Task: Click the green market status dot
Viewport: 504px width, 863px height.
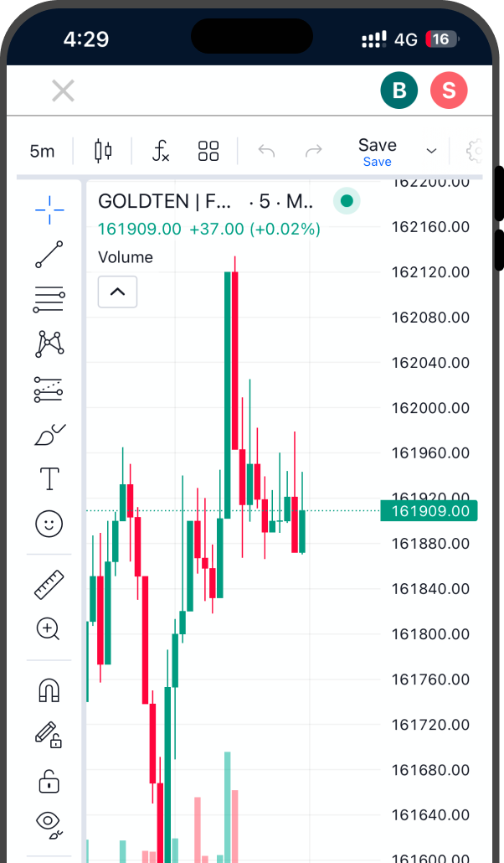Action: [x=347, y=201]
